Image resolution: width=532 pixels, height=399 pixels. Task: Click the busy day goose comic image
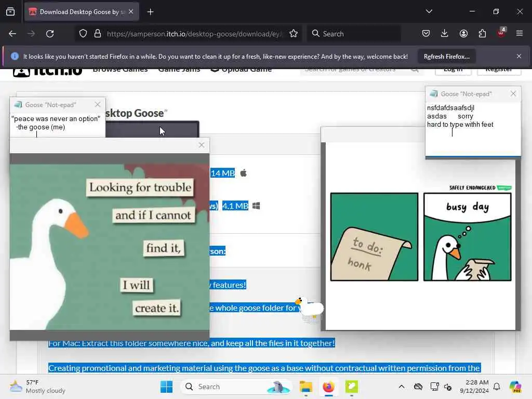coord(421,236)
